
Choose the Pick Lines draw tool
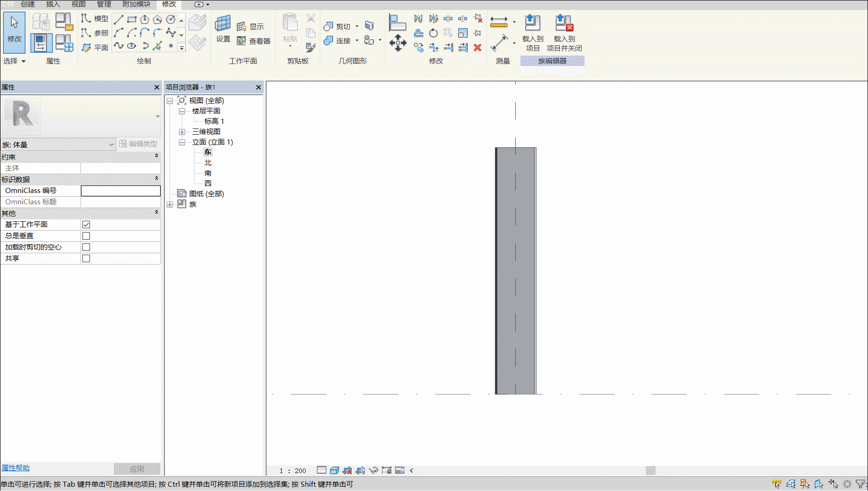click(x=158, y=46)
